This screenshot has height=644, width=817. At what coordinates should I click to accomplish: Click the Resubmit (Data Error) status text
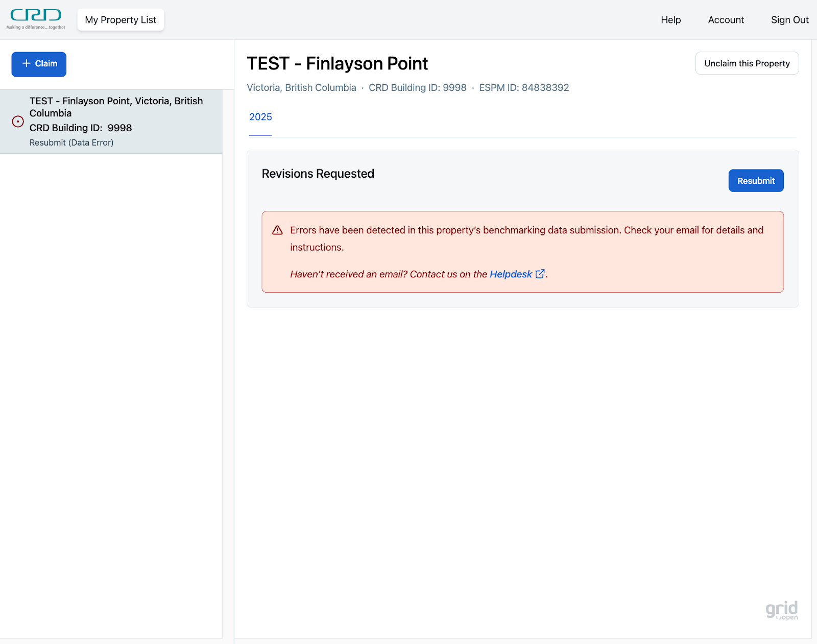71,142
